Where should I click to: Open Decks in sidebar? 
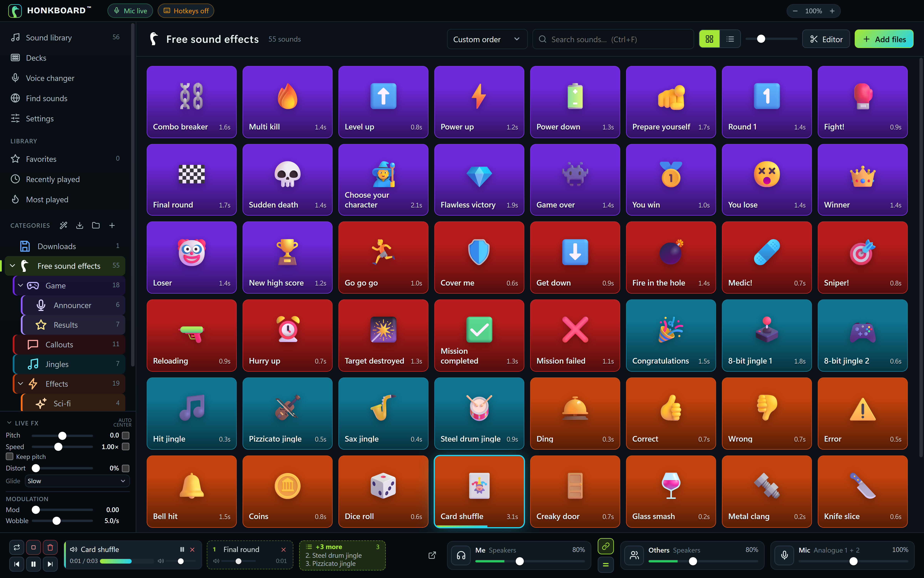click(x=65, y=58)
